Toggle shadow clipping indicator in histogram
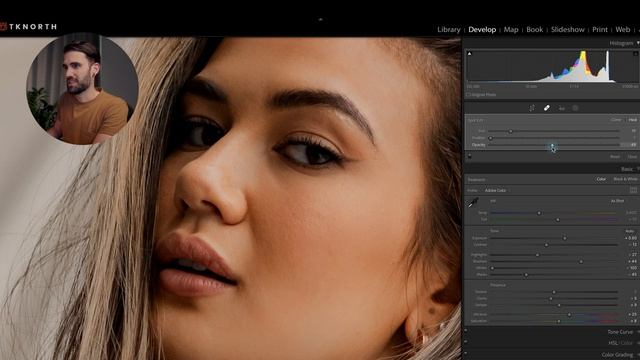 (469, 53)
